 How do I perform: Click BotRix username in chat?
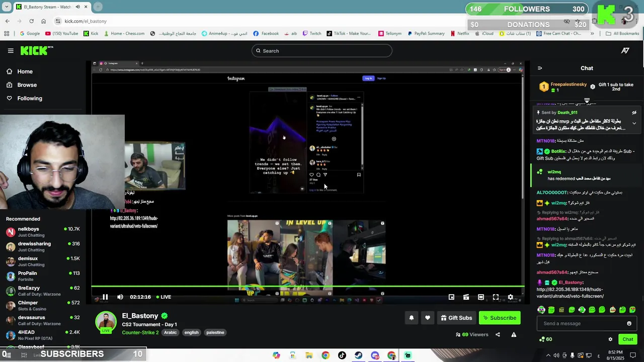pyautogui.click(x=558, y=151)
